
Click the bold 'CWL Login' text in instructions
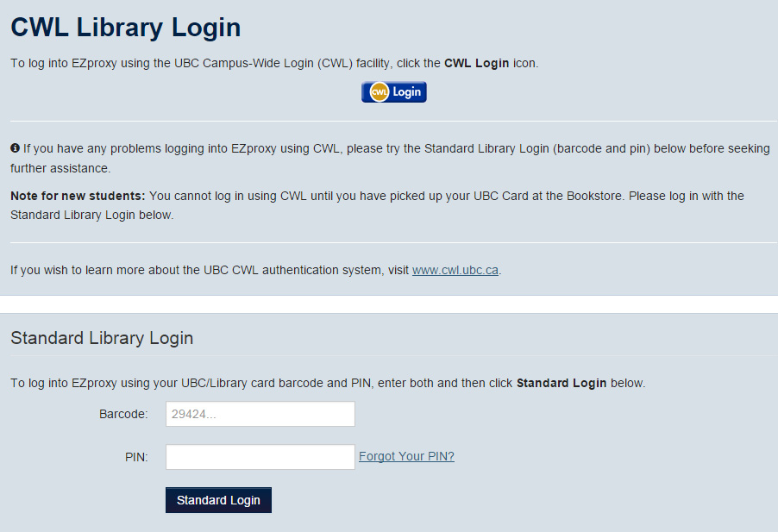tap(476, 63)
